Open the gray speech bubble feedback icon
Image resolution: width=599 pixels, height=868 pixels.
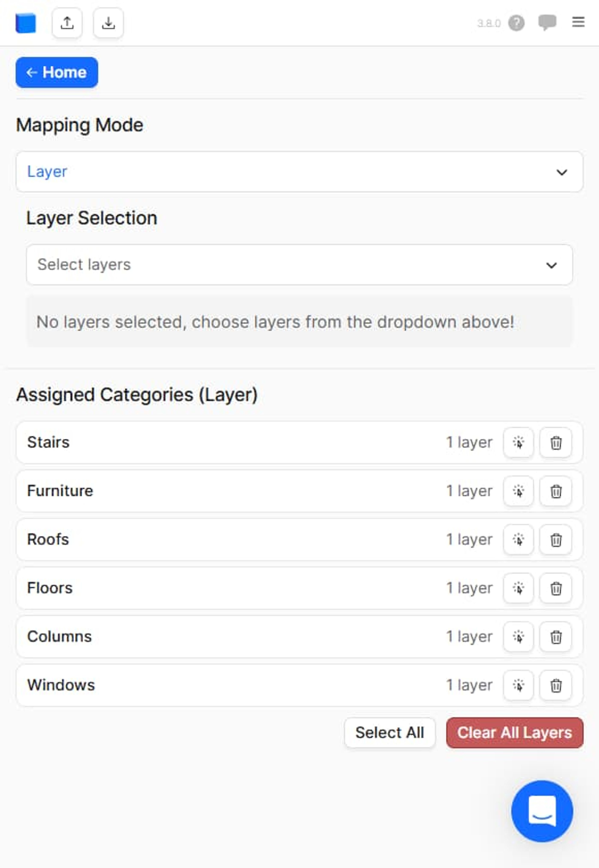coord(547,22)
